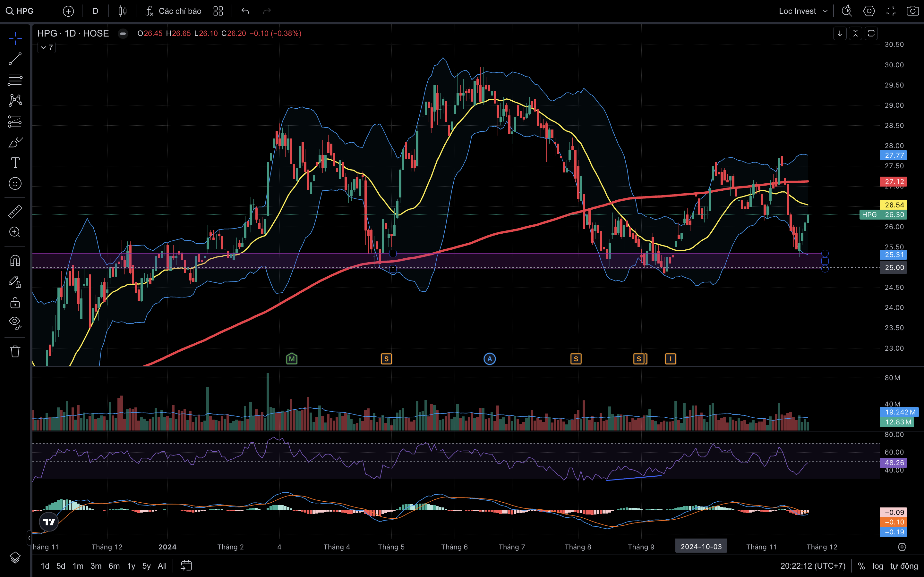The width and height of the screenshot is (924, 577).
Task: Select the trend line drawing tool
Action: [15, 59]
